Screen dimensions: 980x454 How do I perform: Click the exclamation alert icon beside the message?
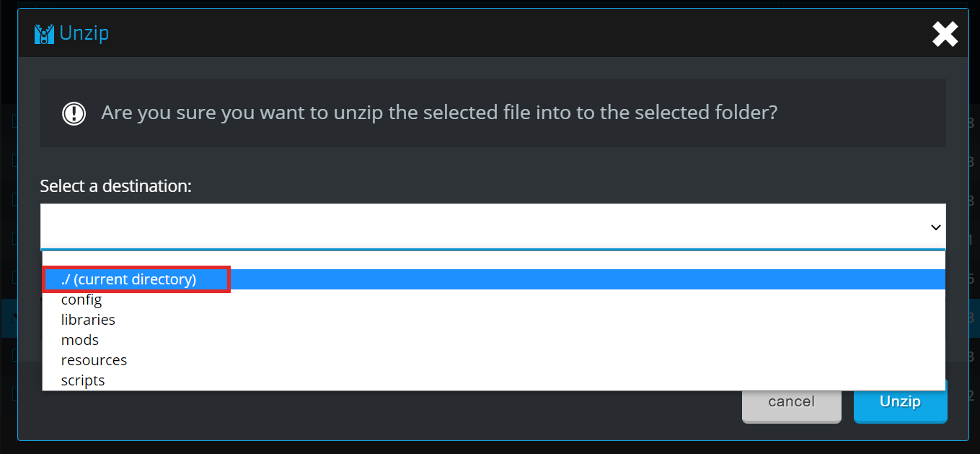point(74,113)
